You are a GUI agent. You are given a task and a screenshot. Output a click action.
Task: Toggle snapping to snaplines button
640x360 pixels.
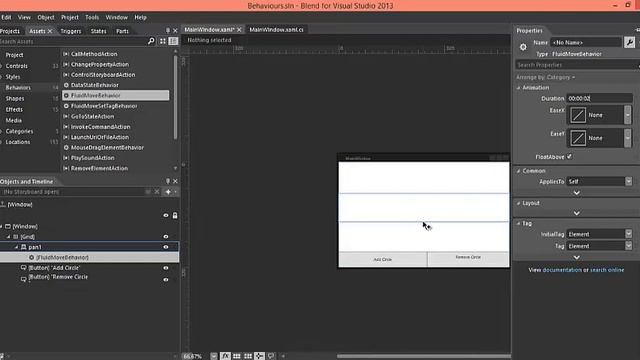tap(259, 356)
